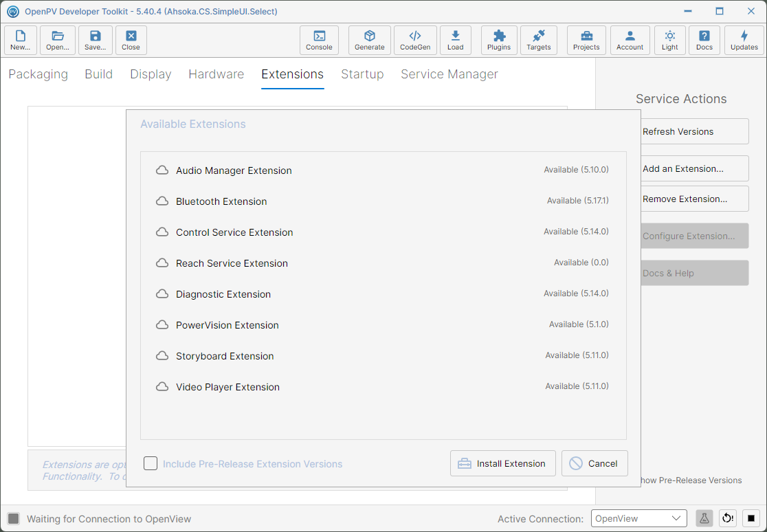
Task: Click 'Available (5.1.0)' version text
Action: tap(579, 324)
